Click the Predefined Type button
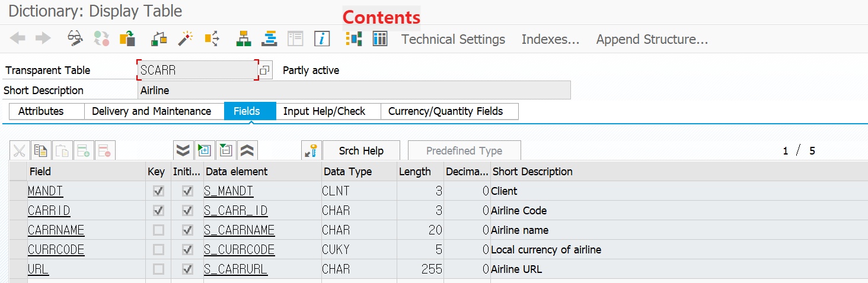The height and width of the screenshot is (283, 868). (464, 151)
